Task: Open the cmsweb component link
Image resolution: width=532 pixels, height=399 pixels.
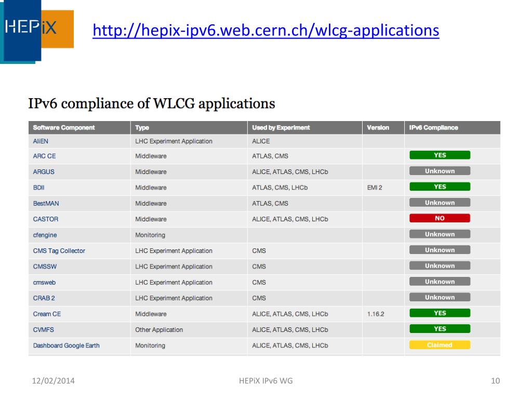Action: tap(45, 282)
